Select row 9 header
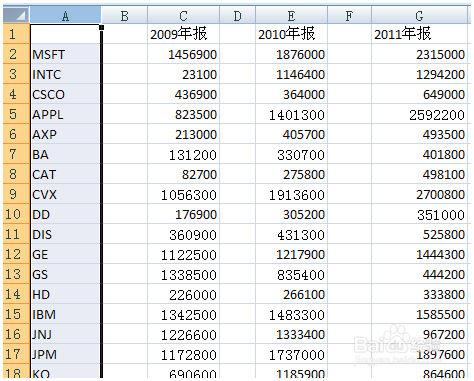The height and width of the screenshot is (381, 474). point(16,194)
